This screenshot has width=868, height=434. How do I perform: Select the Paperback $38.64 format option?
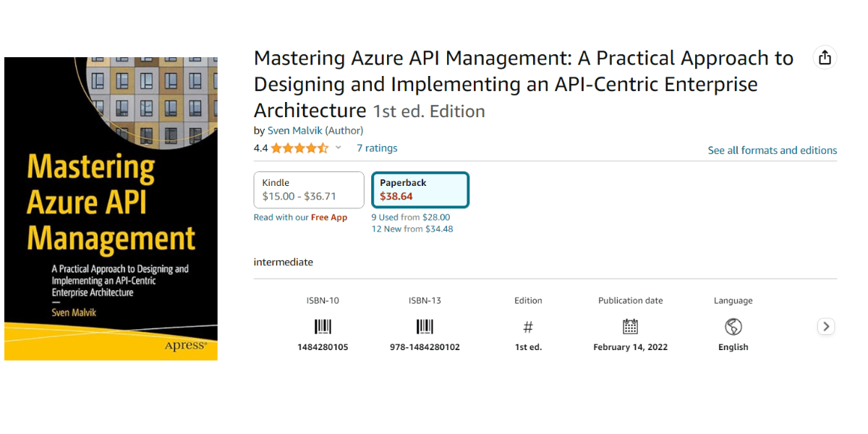[x=420, y=190]
